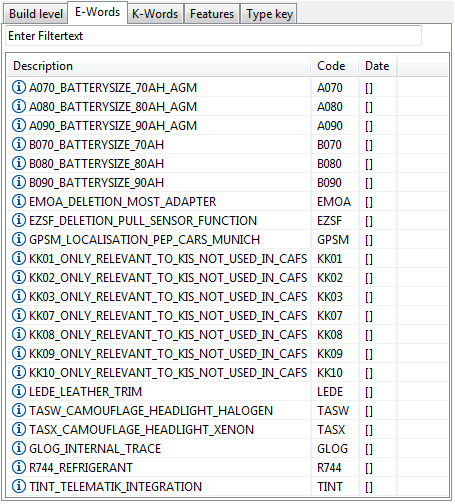The width and height of the screenshot is (455, 504).
Task: Click the Enter Filtertext input field
Action: pyautogui.click(x=213, y=36)
